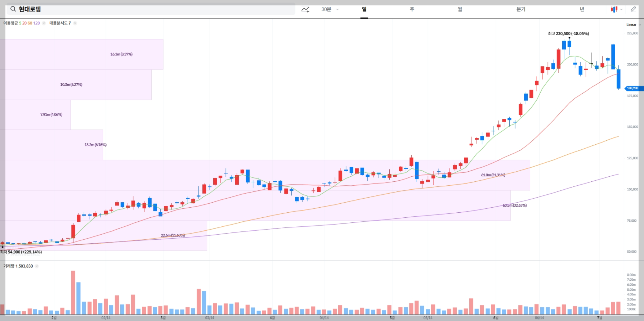Click the 매물분석도 7 indicator label
The width and height of the screenshot is (644, 321).
[x=60, y=23]
